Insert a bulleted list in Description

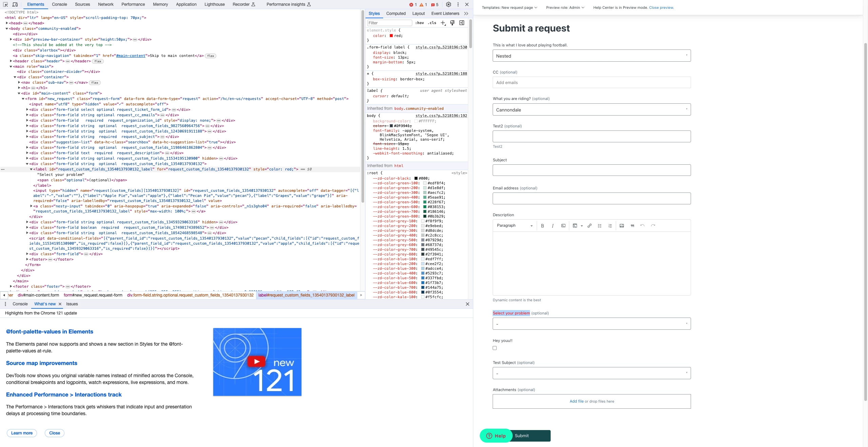[x=599, y=226]
